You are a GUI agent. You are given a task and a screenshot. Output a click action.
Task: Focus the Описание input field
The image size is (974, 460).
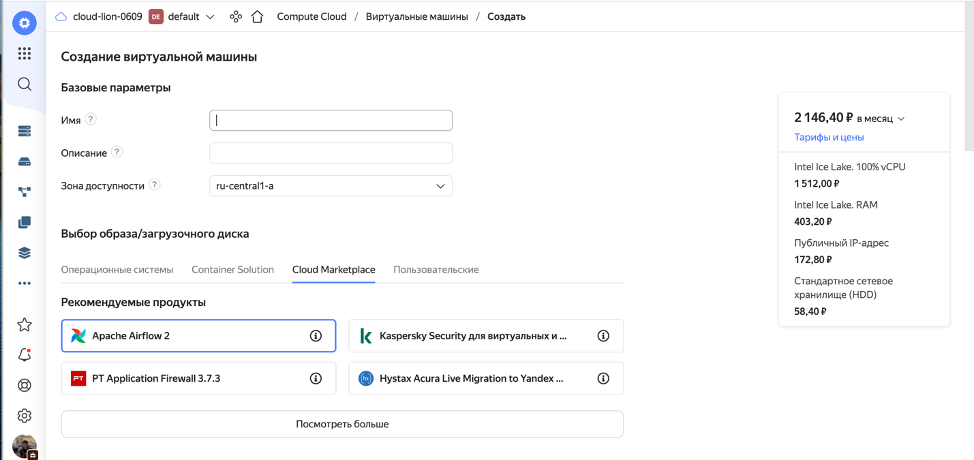tap(330, 153)
